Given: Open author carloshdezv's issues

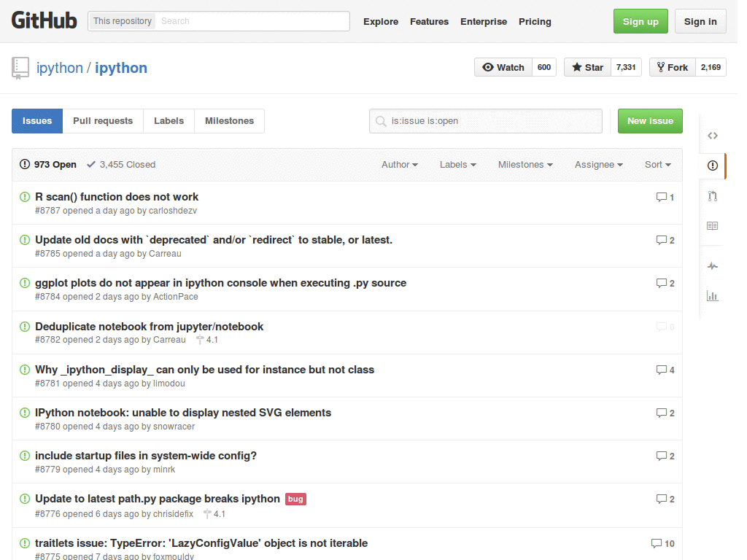Looking at the screenshot, I should [172, 211].
